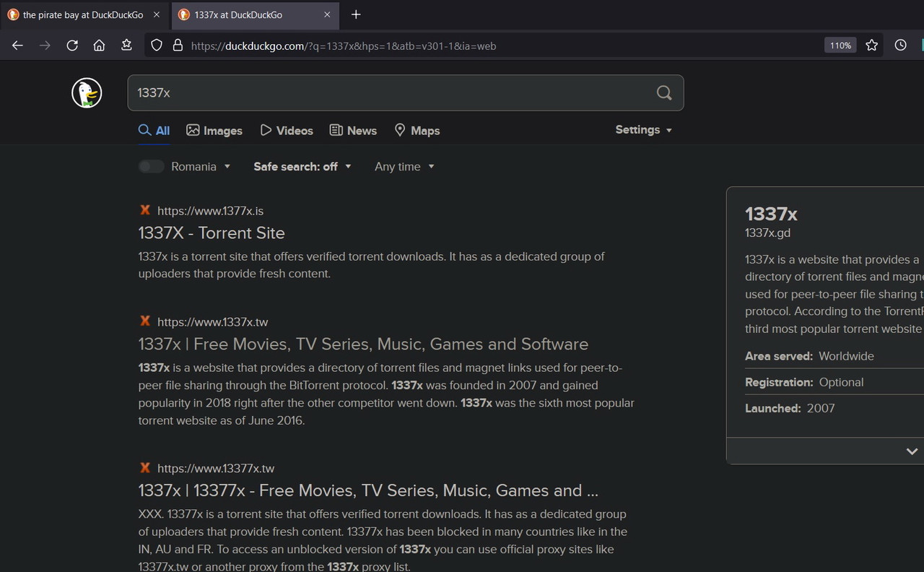Switch to the Videos tab

[x=287, y=131]
